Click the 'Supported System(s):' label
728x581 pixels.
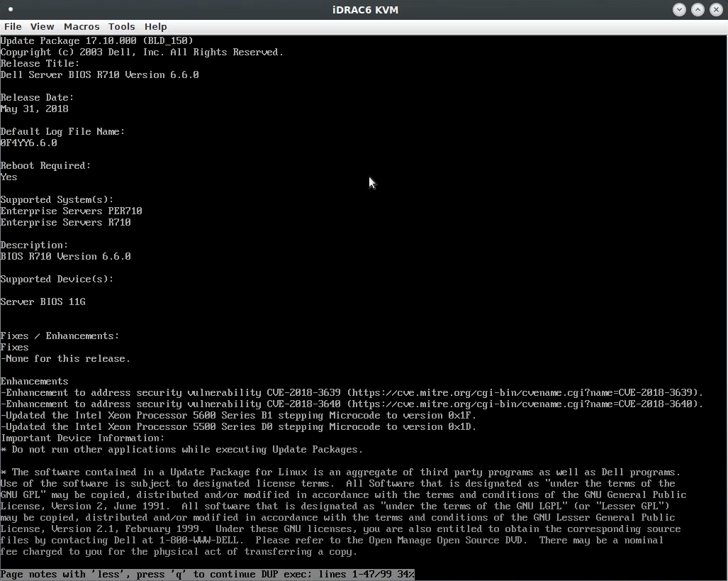[57, 200]
